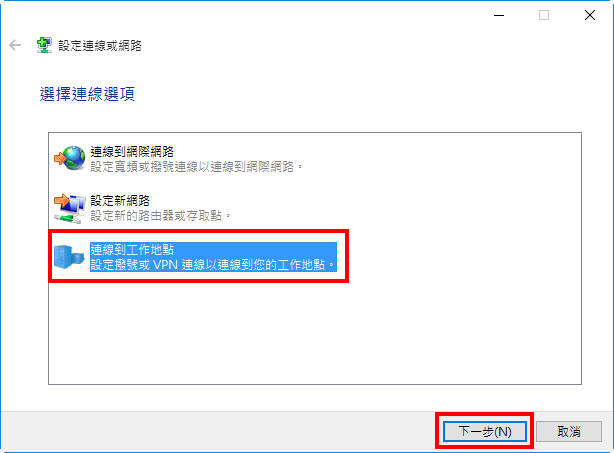Close the wizard with the X button

(590, 16)
